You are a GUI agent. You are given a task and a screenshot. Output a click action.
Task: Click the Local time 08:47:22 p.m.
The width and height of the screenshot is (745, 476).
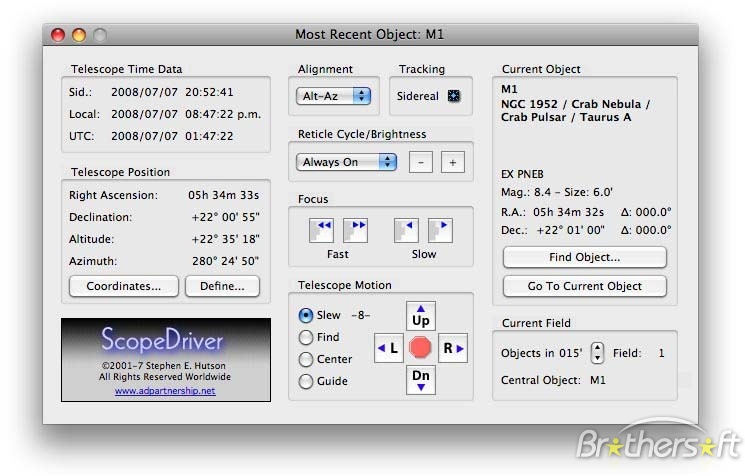point(223,114)
